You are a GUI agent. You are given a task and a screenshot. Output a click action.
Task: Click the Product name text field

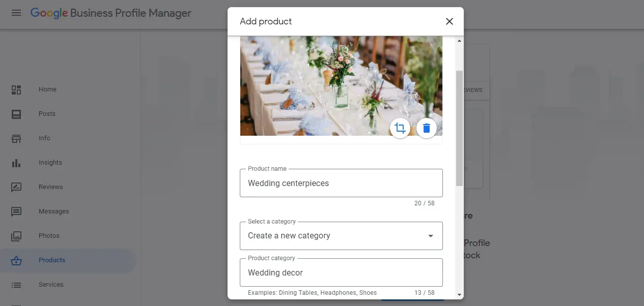341,183
